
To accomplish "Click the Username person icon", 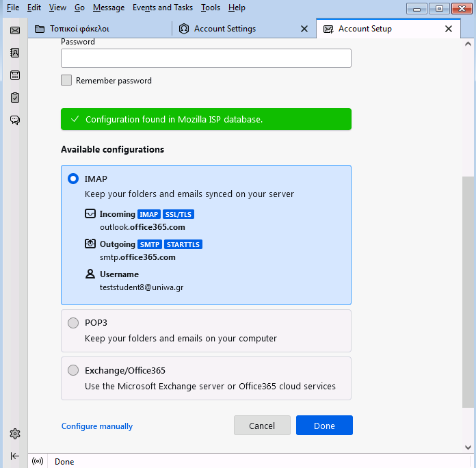I will tap(90, 274).
